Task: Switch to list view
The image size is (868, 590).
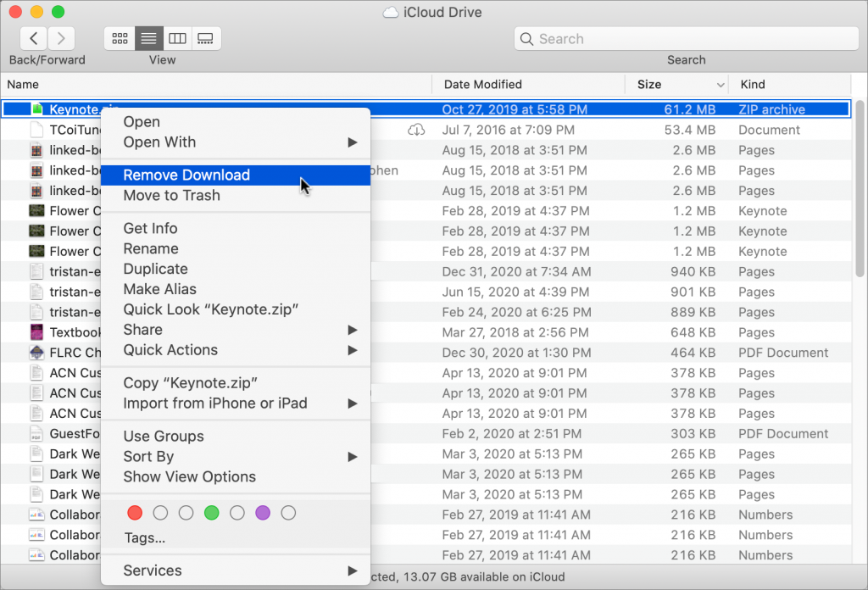Action: 149,38
